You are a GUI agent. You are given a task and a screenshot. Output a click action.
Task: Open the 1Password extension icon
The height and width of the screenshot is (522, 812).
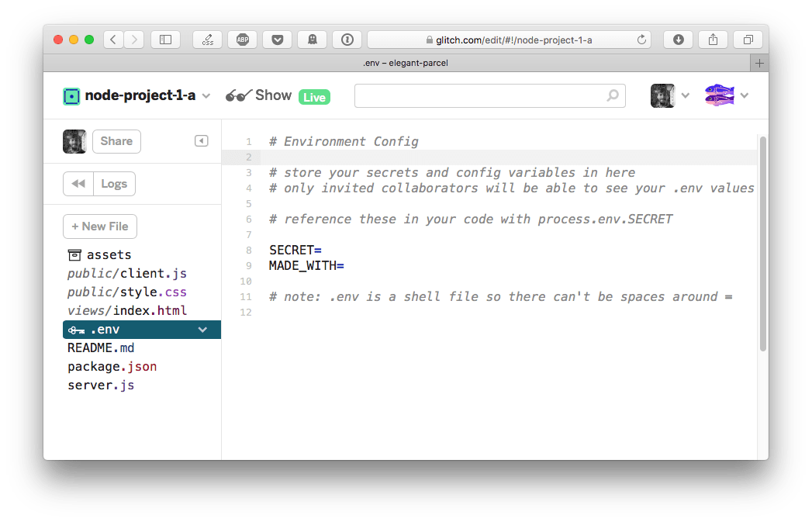(347, 40)
